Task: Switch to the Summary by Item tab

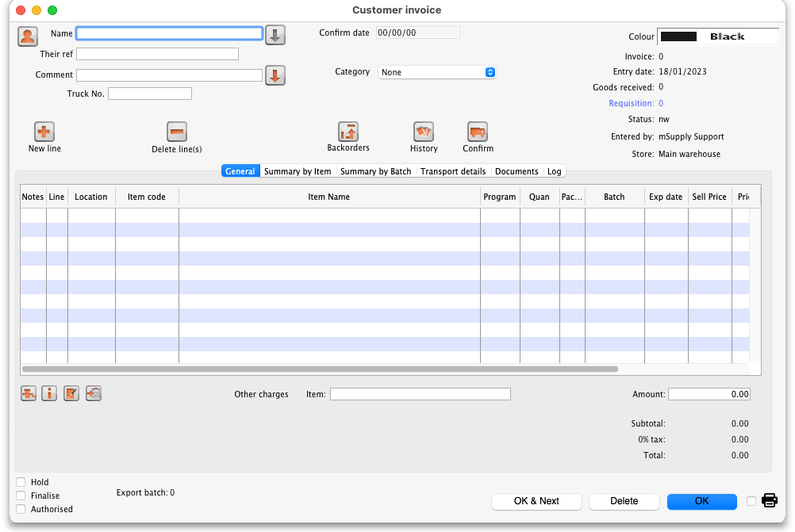Action: [298, 171]
